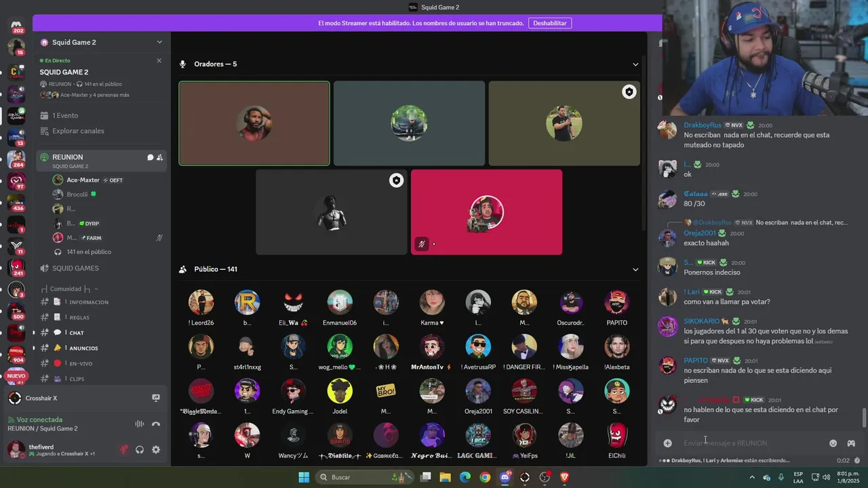The image size is (868, 488).
Task: Expand the Squid Game 2 server menu
Action: click(159, 42)
